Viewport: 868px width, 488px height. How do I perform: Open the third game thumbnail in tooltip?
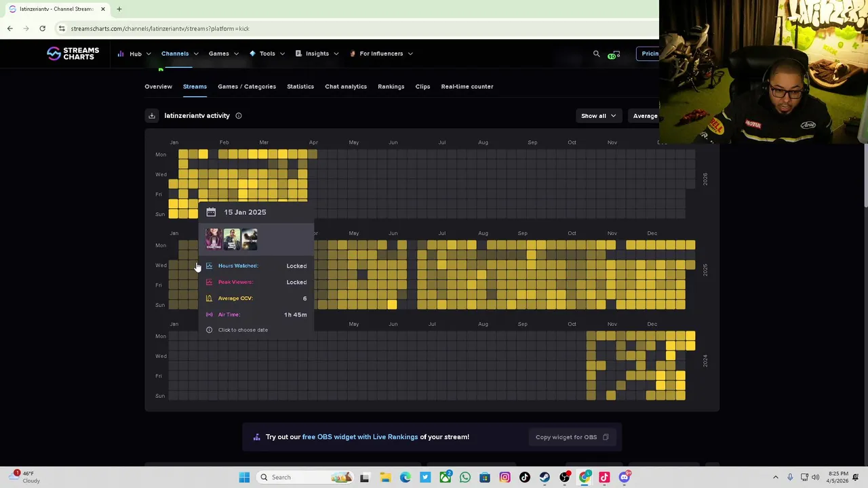[249, 239]
